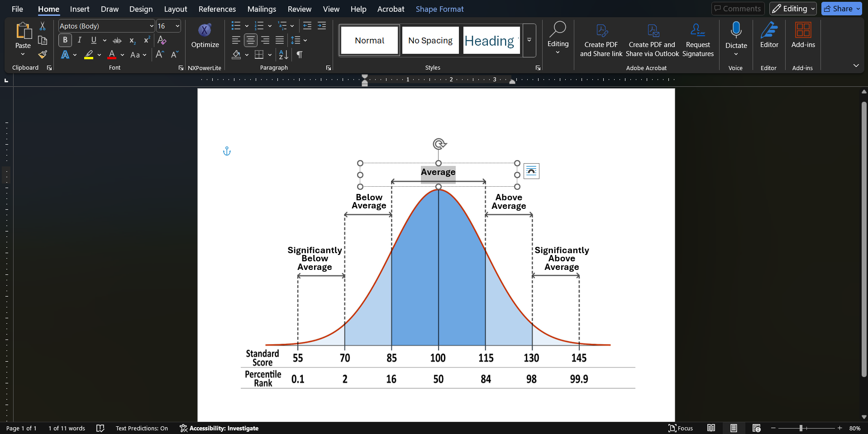Click Accessibility: Investigate in status bar
Viewport: 868px width, 434px height.
coord(219,428)
